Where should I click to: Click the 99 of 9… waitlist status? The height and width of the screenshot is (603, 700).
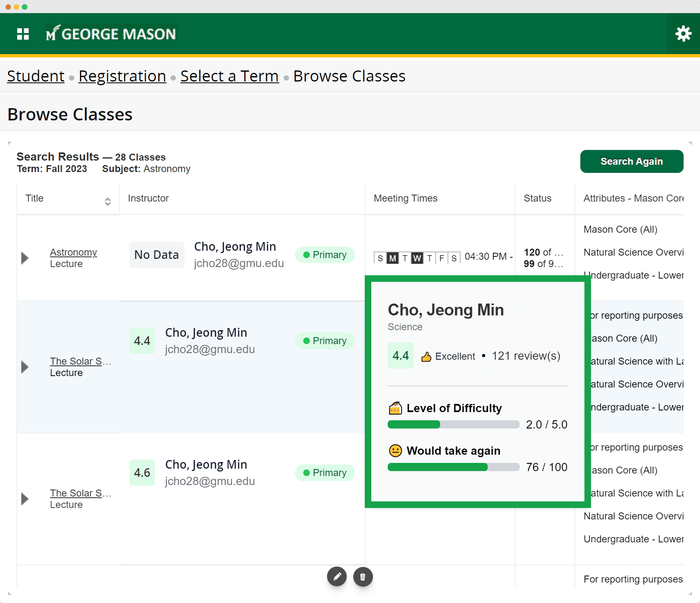(543, 264)
